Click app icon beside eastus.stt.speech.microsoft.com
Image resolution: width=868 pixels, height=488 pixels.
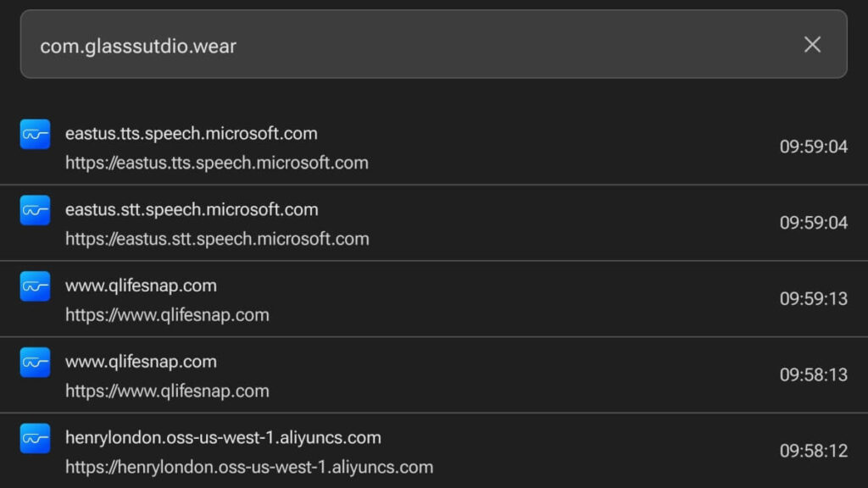click(35, 210)
